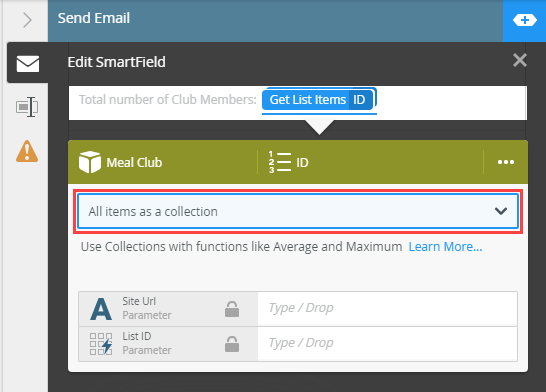
Task: Click the Meal Club cube icon
Action: click(90, 162)
